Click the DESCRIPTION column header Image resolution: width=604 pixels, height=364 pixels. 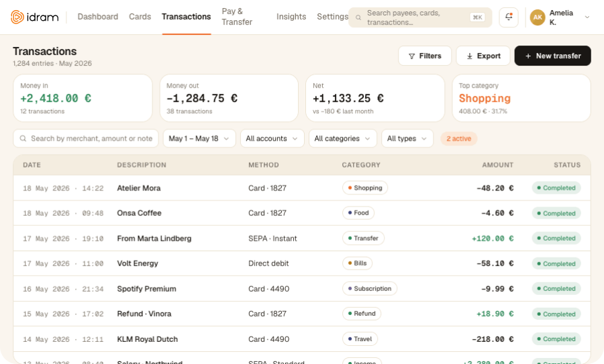pyautogui.click(x=142, y=165)
